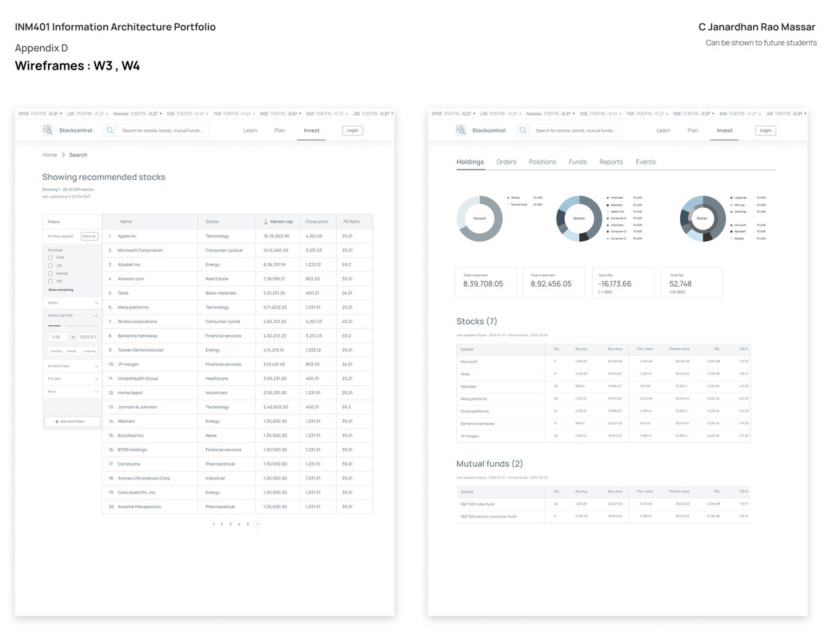Switch to the Events tab
Viewport: 837px width, 644px height.
coord(645,162)
